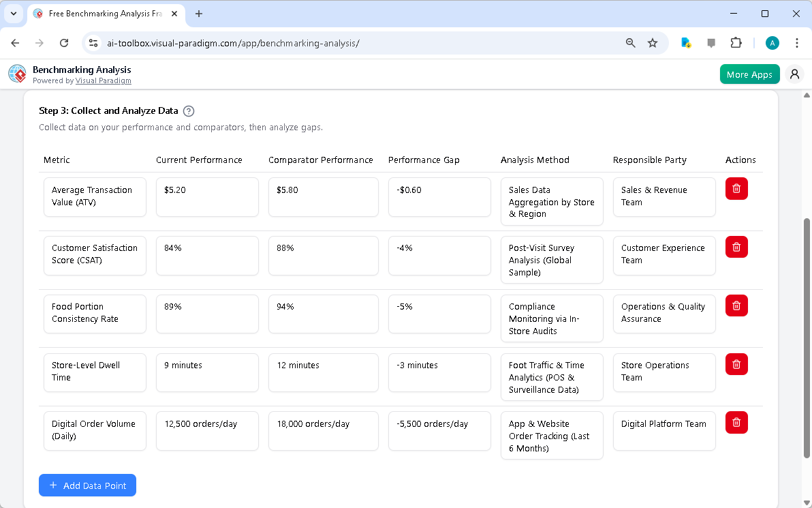Click the zoom magnifier in the address bar
This screenshot has height=508, width=812.
[630, 42]
